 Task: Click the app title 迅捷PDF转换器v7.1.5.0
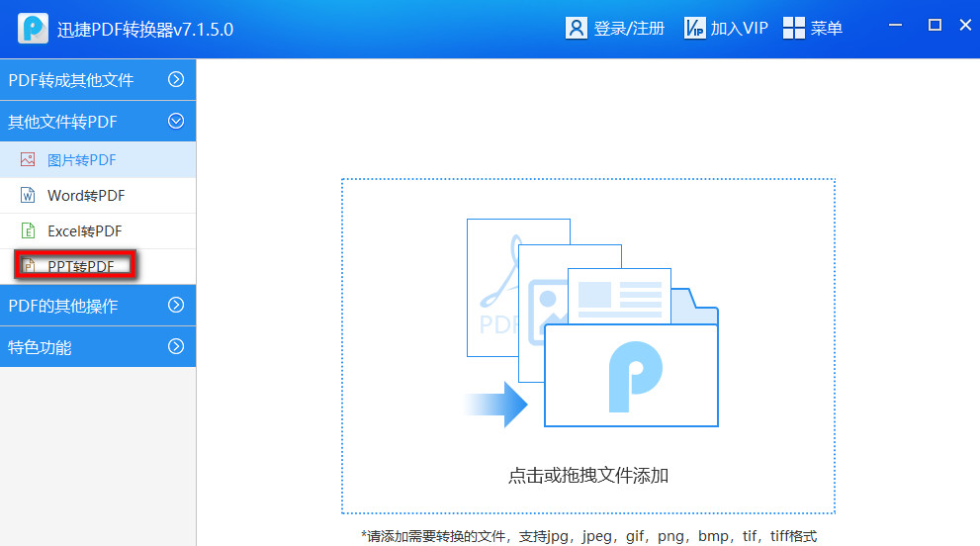tap(145, 30)
